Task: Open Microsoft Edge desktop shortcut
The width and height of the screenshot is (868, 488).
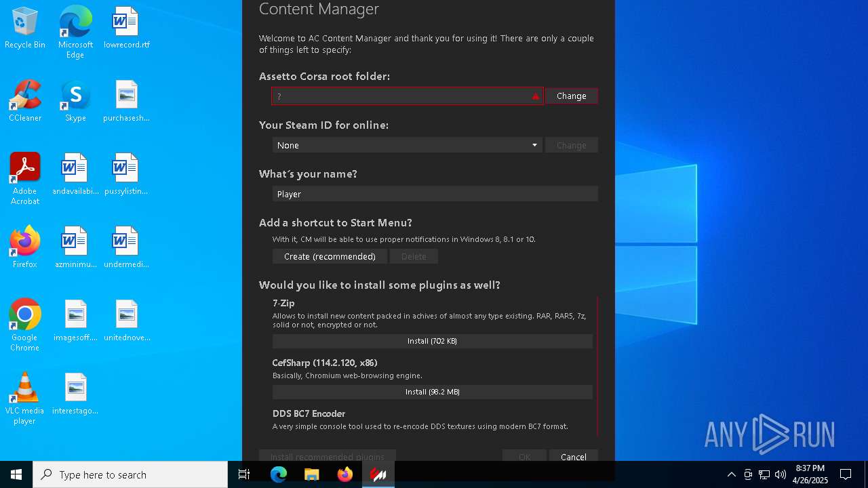Action: click(x=75, y=32)
